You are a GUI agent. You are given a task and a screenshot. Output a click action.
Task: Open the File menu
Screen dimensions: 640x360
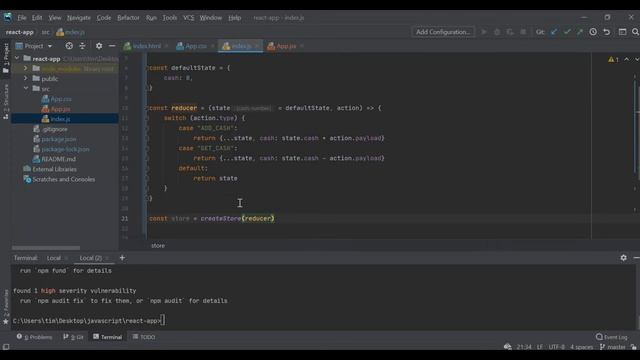tap(22, 18)
